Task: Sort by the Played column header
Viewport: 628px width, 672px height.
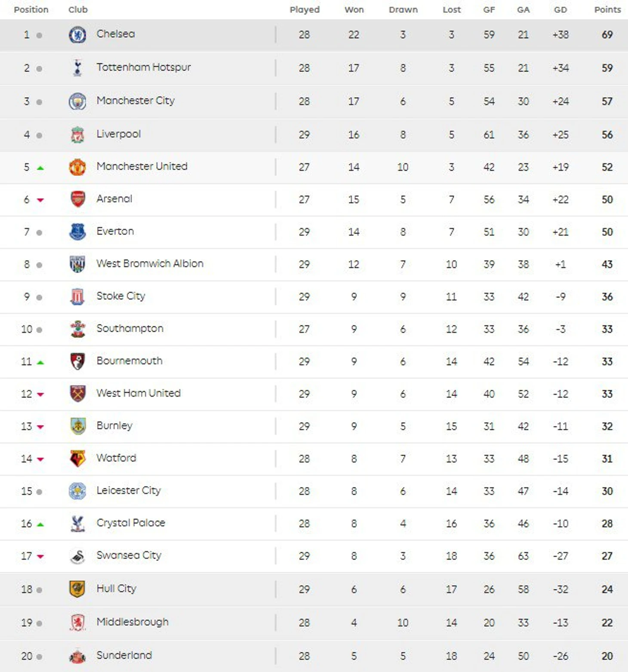Action: coord(305,9)
